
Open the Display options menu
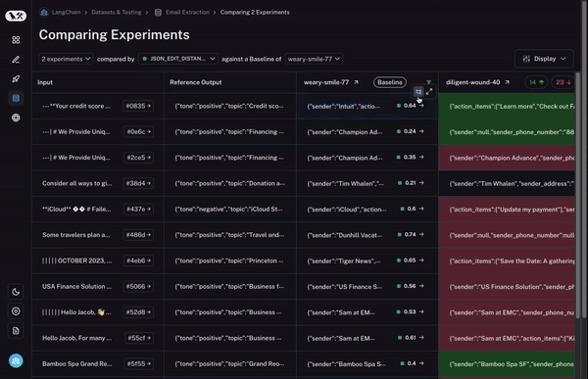coord(544,59)
